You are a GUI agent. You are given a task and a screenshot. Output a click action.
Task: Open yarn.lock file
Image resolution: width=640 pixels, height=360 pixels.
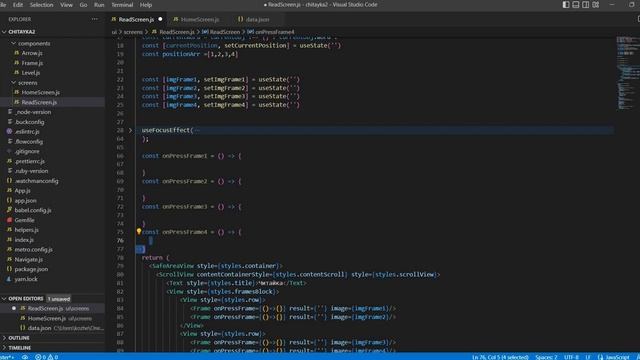tap(26, 279)
